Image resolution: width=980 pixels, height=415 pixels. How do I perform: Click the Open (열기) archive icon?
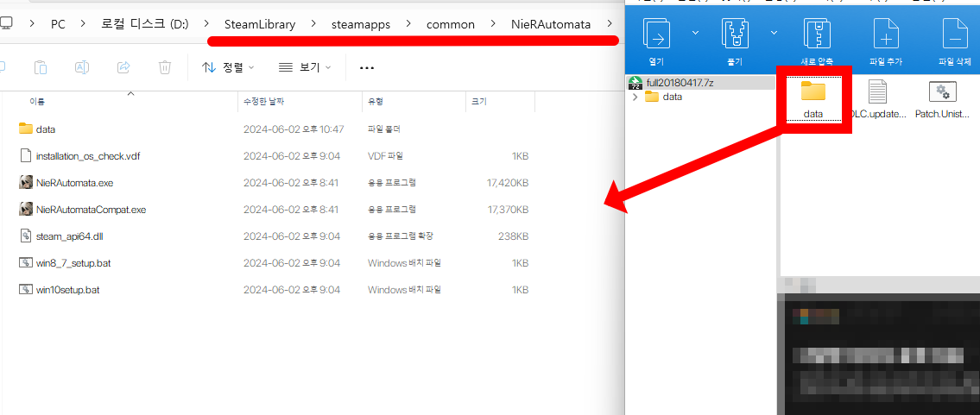coord(657,35)
